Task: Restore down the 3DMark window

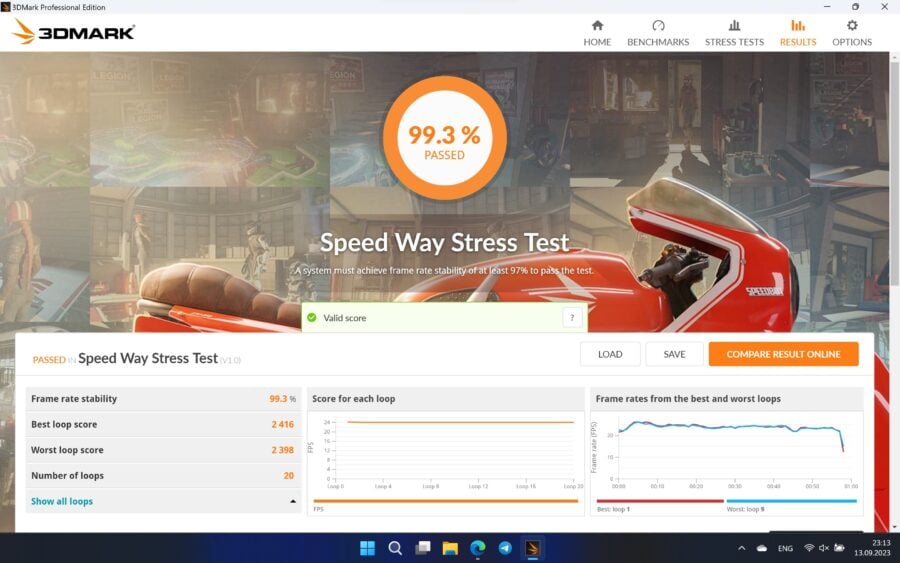Action: point(855,7)
